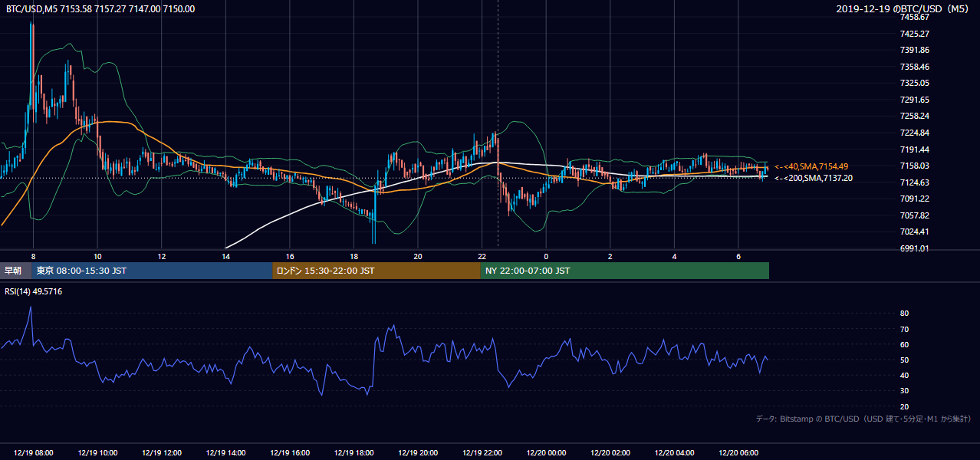Click price axis label 6991.01
The image size is (980, 460).
tap(915, 248)
